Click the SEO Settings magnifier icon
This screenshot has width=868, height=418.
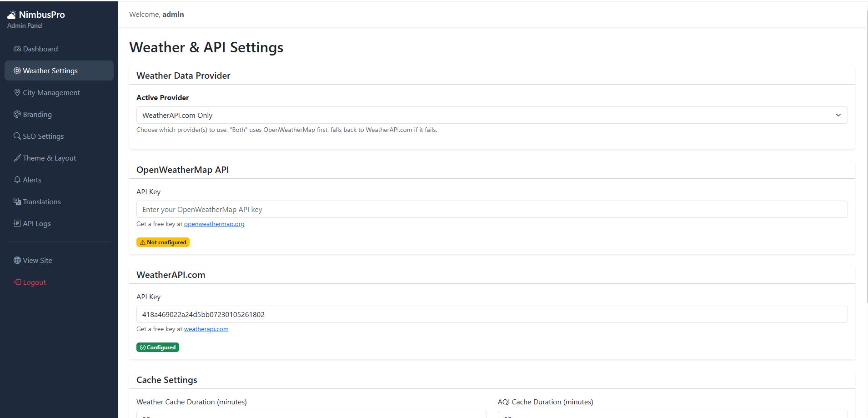click(x=17, y=136)
